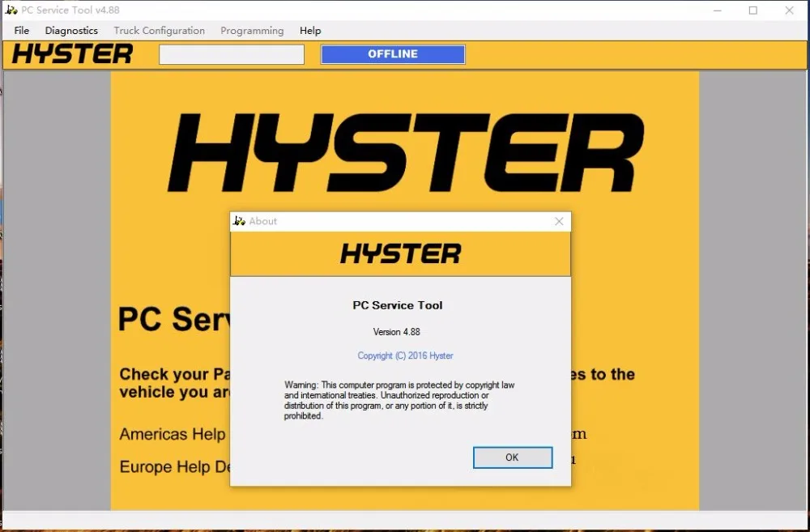
Task: Open the Diagnostics menu
Action: [71, 31]
